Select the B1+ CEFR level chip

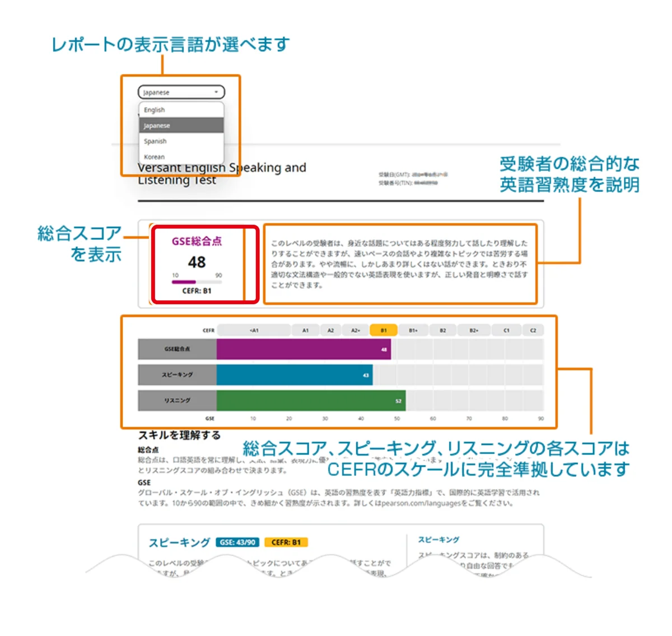[413, 331]
